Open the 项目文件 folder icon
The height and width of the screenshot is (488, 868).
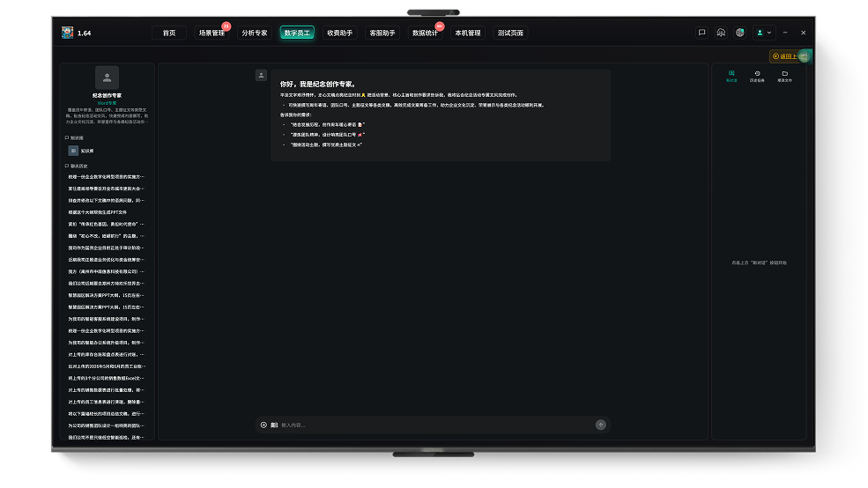click(x=784, y=77)
